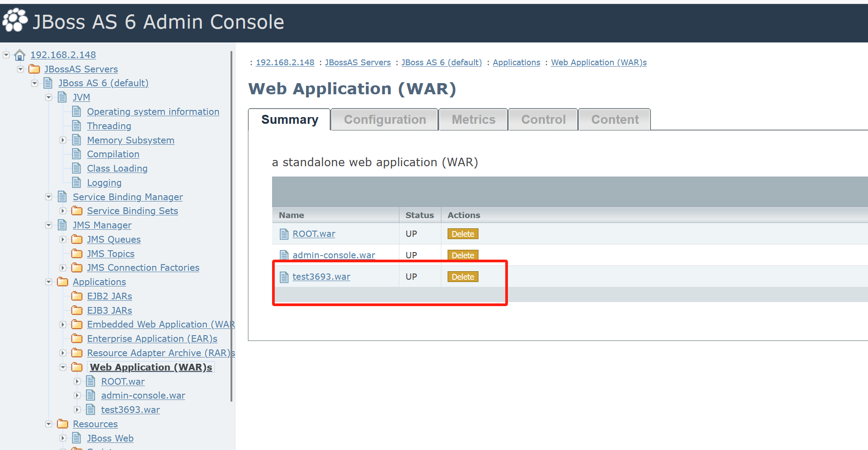Image resolution: width=868 pixels, height=450 pixels.
Task: Click the JMS Queues folder icon
Action: click(77, 239)
